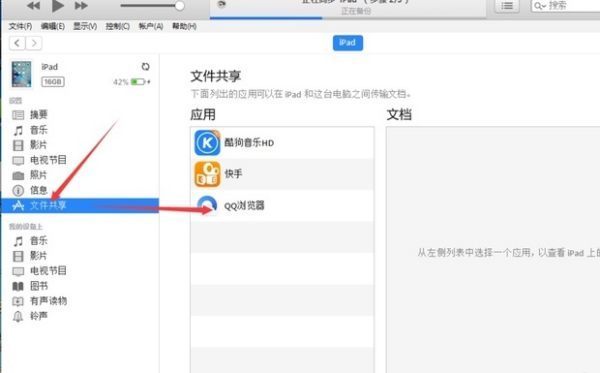Click the play button
This screenshot has height=373, width=600.
click(x=58, y=5)
